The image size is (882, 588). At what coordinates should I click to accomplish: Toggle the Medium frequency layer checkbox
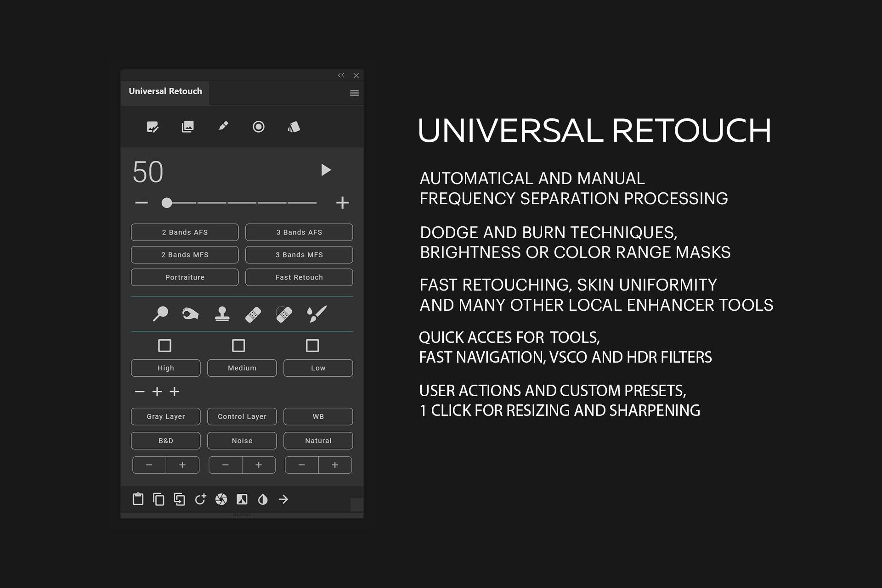[240, 346]
